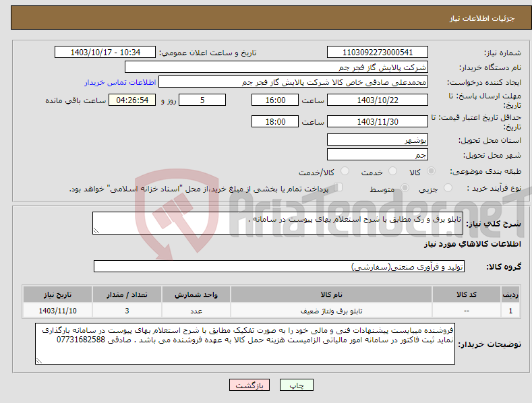The image size is (532, 403).
Task: Click the row number cell 1
Action: [x=510, y=311]
